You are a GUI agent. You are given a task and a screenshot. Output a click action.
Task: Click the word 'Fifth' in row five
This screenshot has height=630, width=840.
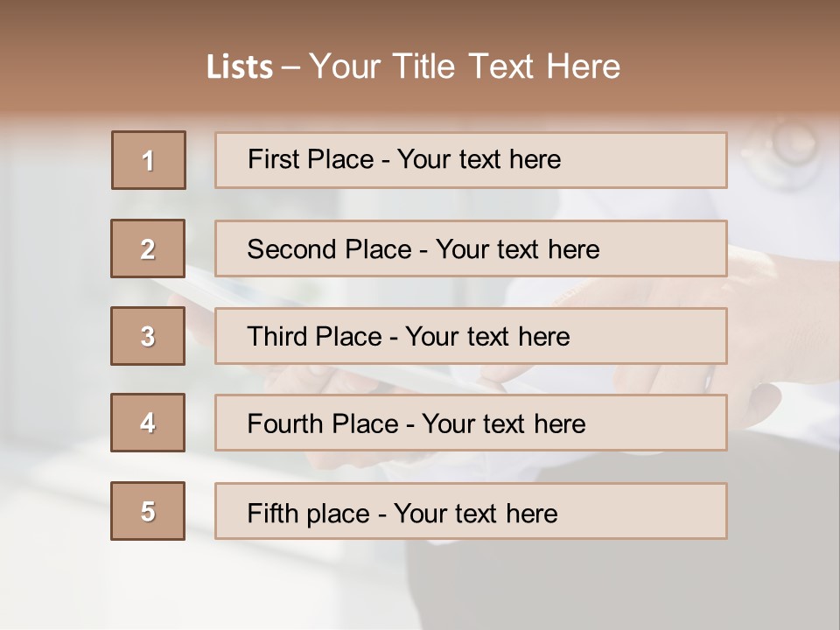272,513
